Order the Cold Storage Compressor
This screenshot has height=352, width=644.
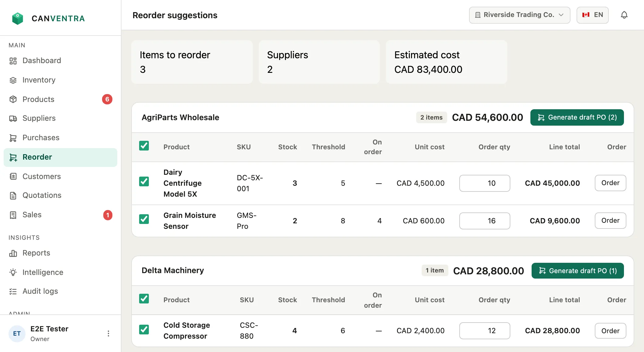pos(610,331)
